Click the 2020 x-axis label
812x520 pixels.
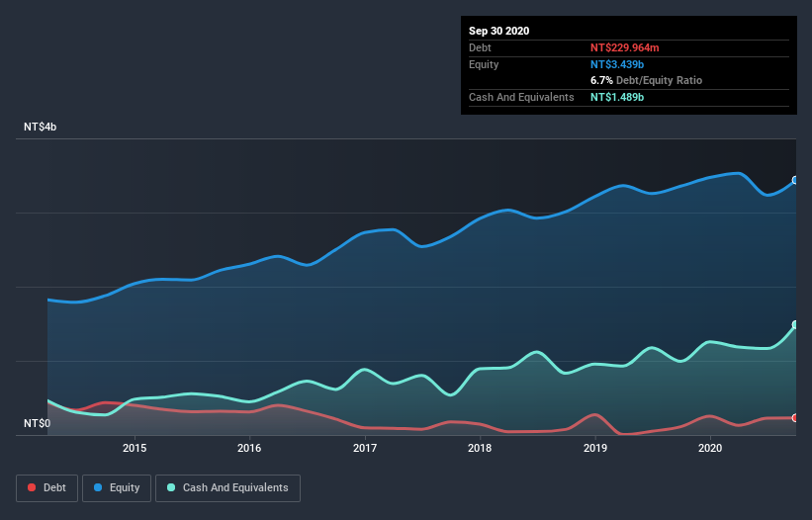tap(710, 448)
